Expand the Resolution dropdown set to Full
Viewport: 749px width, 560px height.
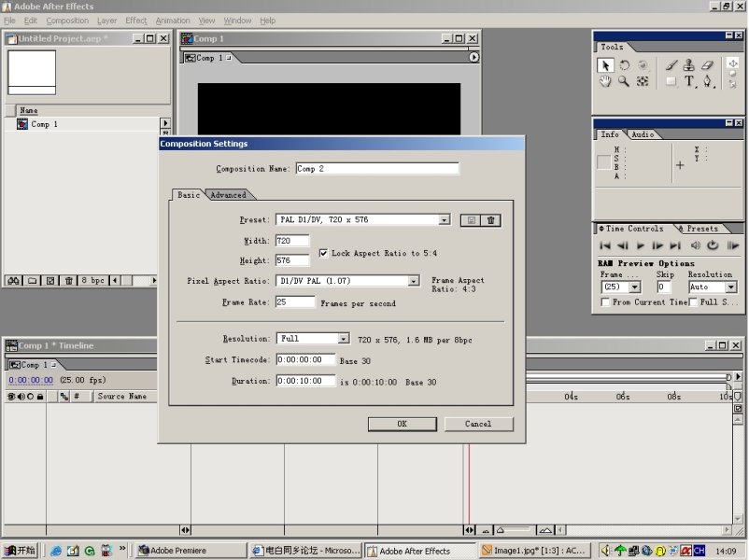coord(344,339)
